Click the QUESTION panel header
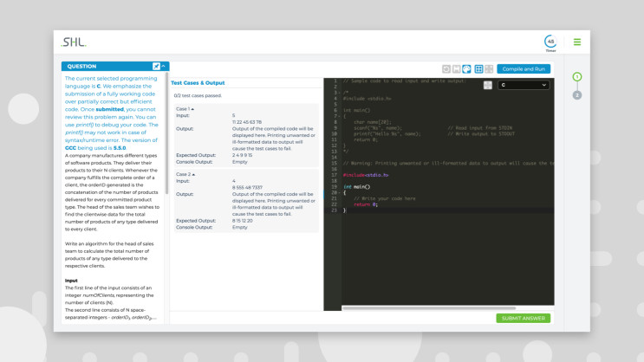This screenshot has height=362, width=644. (x=115, y=66)
